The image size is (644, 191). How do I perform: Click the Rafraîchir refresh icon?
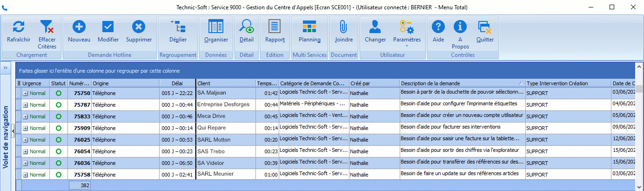pyautogui.click(x=19, y=27)
